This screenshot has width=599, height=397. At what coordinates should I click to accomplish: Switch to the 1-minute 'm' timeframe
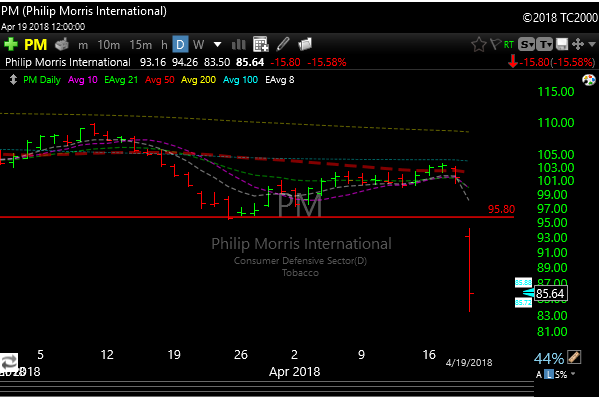tap(83, 45)
